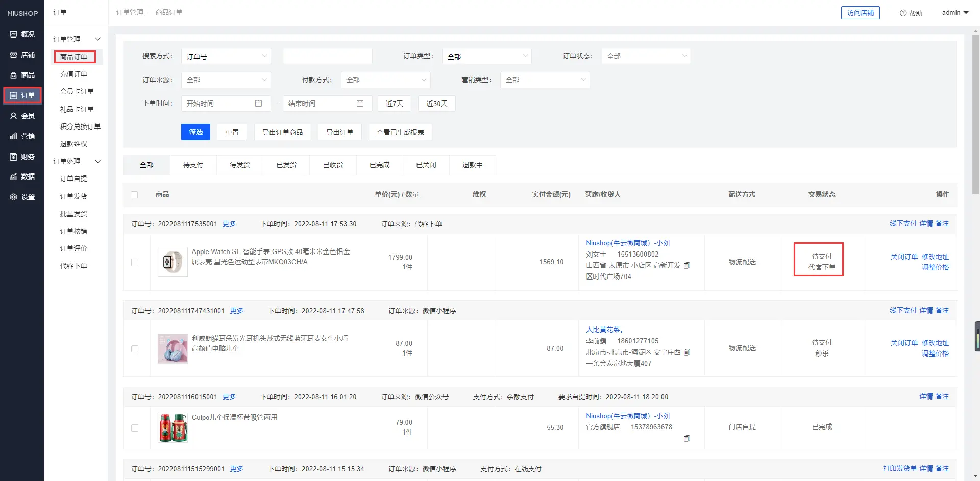Select the Cuipo thermos order checkbox
This screenshot has width=980, height=481.
pyautogui.click(x=135, y=428)
